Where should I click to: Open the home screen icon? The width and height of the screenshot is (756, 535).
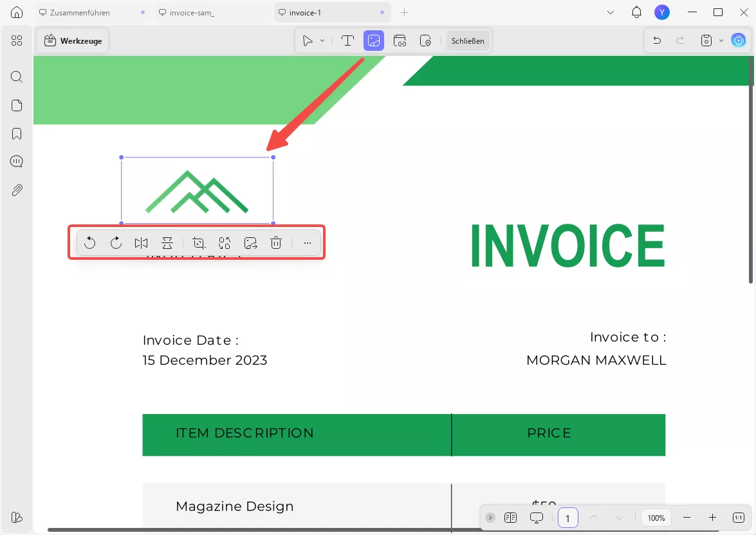tap(16, 12)
